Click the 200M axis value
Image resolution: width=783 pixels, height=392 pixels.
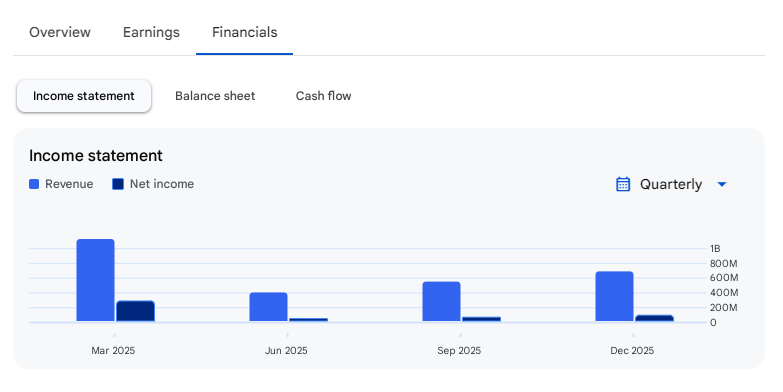pyautogui.click(x=724, y=308)
